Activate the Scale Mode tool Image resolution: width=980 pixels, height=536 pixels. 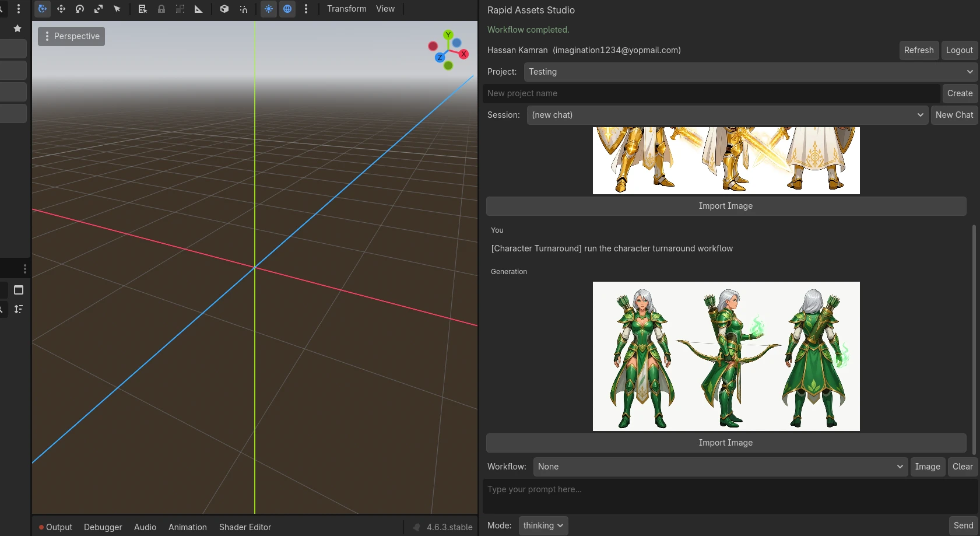point(99,9)
